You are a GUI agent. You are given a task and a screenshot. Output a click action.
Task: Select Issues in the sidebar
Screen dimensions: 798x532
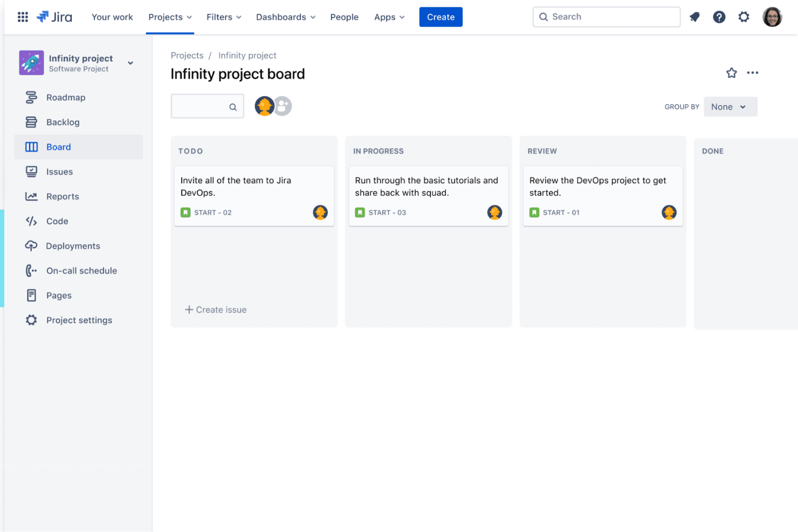(x=79, y=172)
